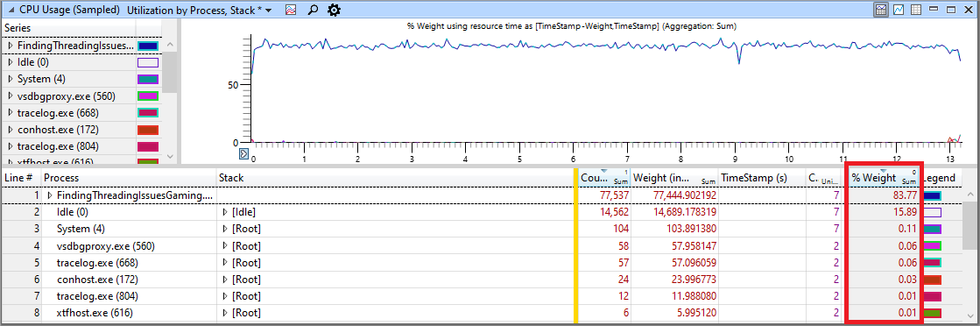Expand vsdbgproxy.exe (560) in the Series list

click(10, 96)
